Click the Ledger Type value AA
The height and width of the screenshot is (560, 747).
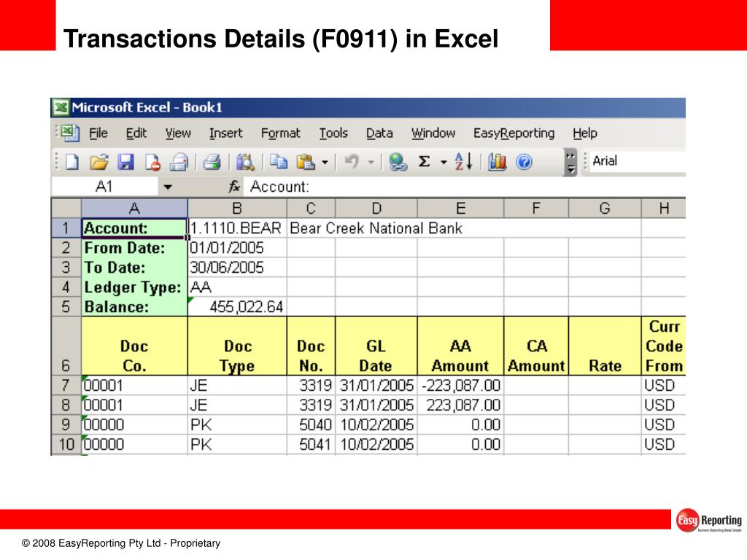coord(237,287)
